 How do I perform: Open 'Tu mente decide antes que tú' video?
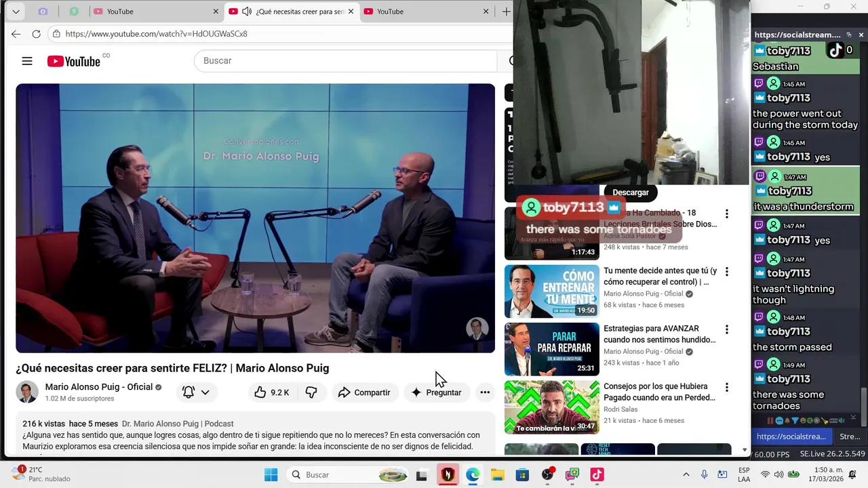point(660,276)
